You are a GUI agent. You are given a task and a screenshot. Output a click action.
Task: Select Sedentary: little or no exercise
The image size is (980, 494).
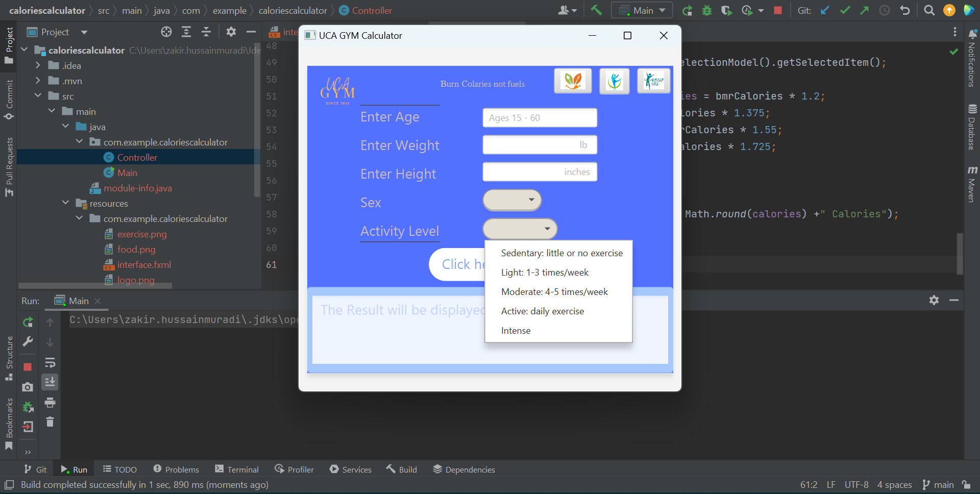point(558,253)
